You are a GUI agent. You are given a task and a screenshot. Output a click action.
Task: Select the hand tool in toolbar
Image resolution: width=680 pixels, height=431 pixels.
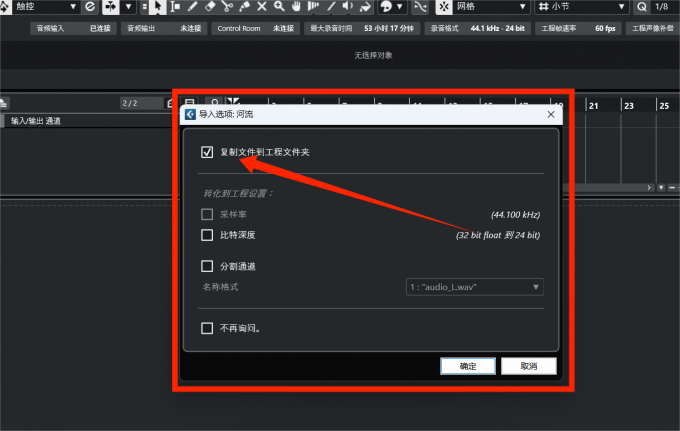[296, 7]
